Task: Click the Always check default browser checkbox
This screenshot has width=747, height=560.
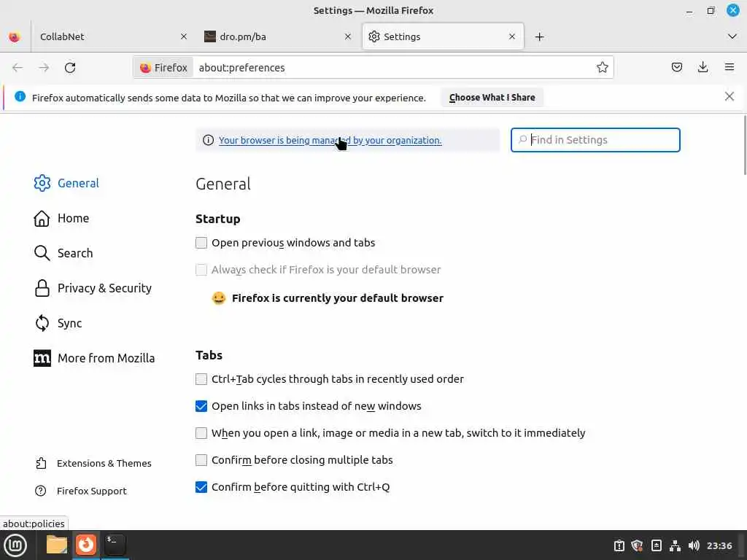Action: [201, 270]
